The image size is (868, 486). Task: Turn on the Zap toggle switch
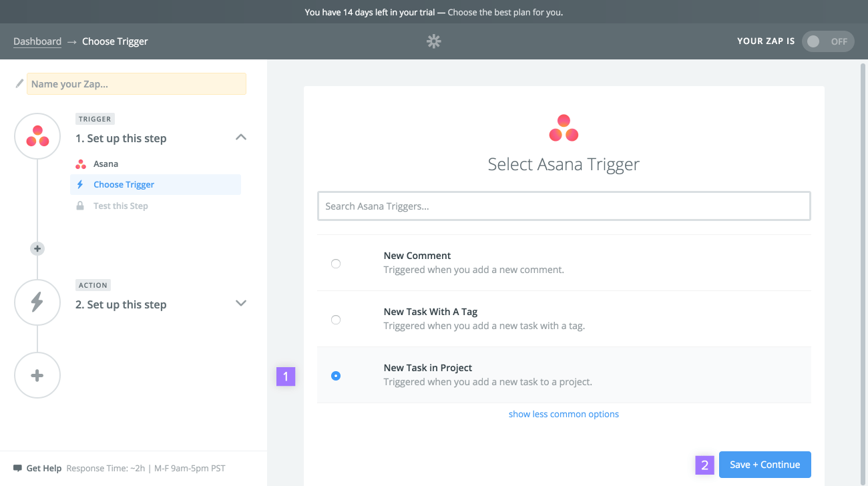coord(828,41)
